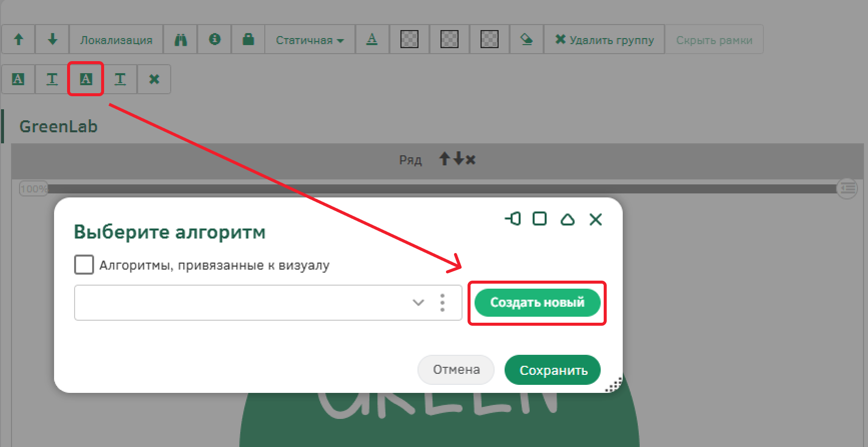868x447 pixels.
Task: Expand the algorithm selection dropdown chevron
Action: (x=418, y=303)
